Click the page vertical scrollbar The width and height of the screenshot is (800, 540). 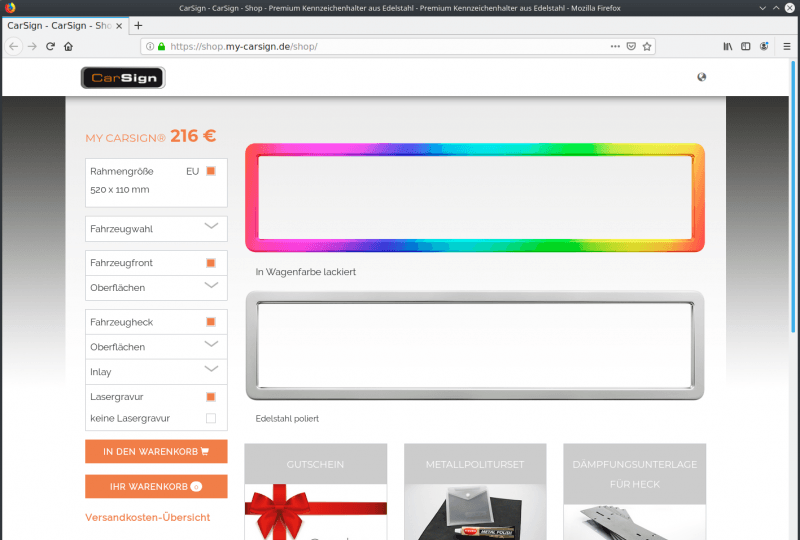tap(793, 197)
